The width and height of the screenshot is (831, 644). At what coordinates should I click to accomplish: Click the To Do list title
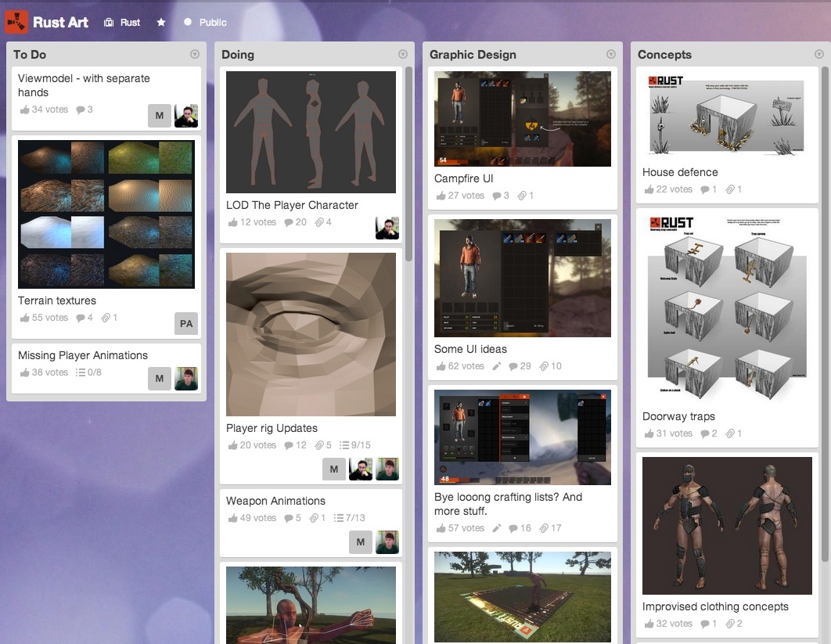tap(30, 55)
